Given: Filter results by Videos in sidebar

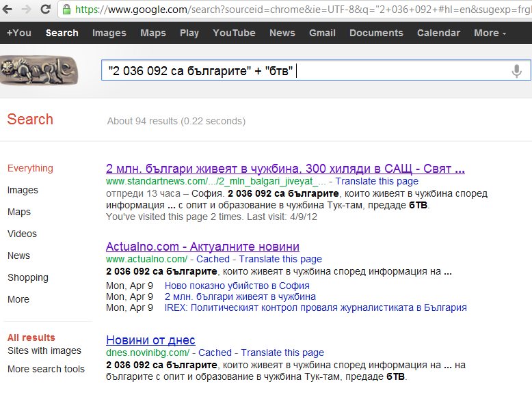Looking at the screenshot, I should 22,234.
